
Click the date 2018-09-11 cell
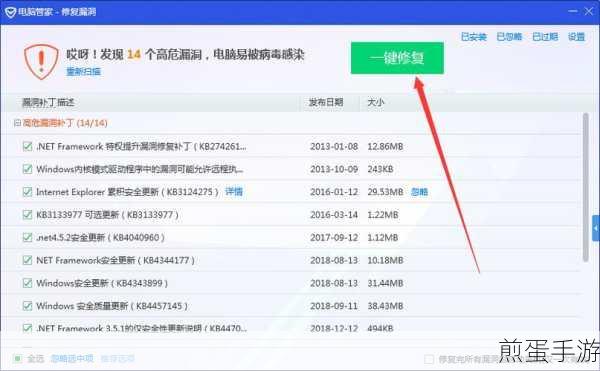pos(334,306)
